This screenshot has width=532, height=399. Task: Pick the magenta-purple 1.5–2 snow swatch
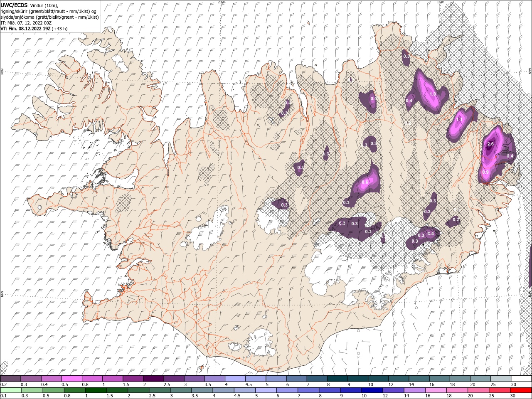point(133,379)
